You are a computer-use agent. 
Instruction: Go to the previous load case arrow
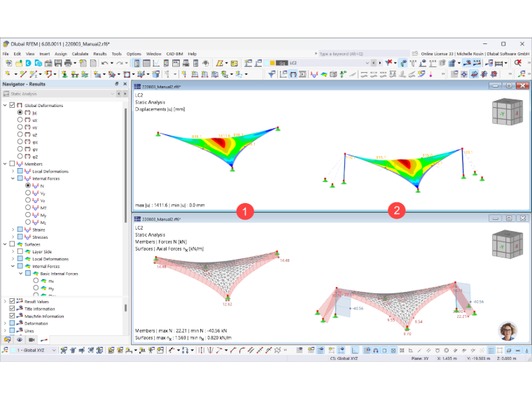(x=374, y=63)
